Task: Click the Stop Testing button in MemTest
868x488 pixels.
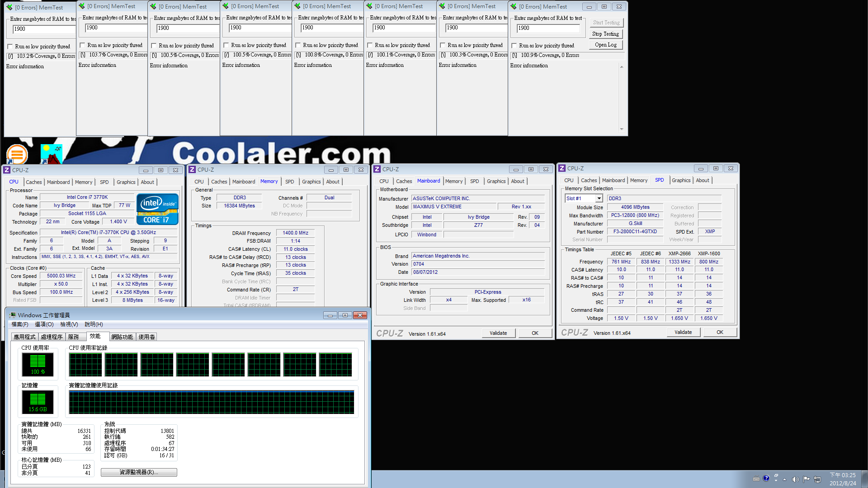Action: coord(605,34)
